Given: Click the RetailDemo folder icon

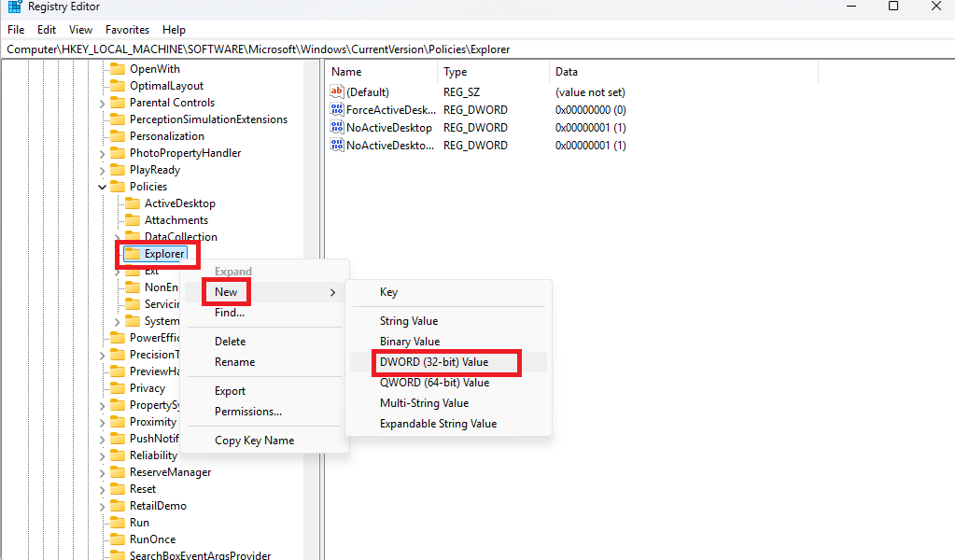Looking at the screenshot, I should point(118,506).
